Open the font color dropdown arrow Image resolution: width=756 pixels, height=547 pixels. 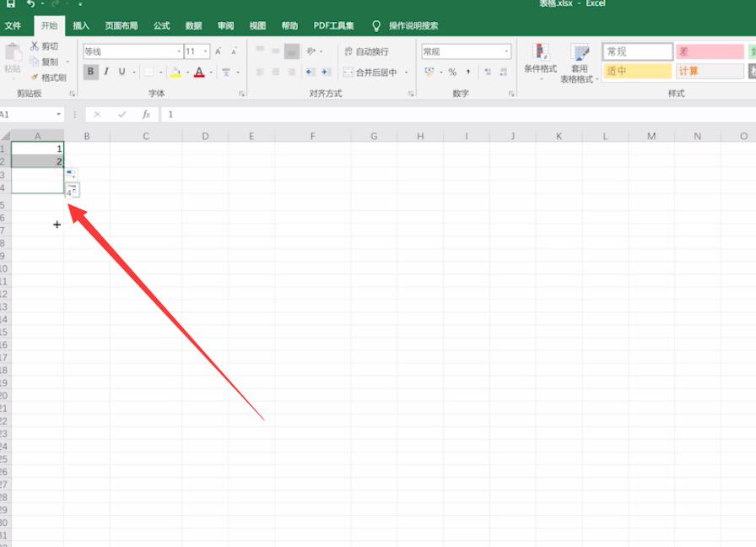tap(211, 73)
